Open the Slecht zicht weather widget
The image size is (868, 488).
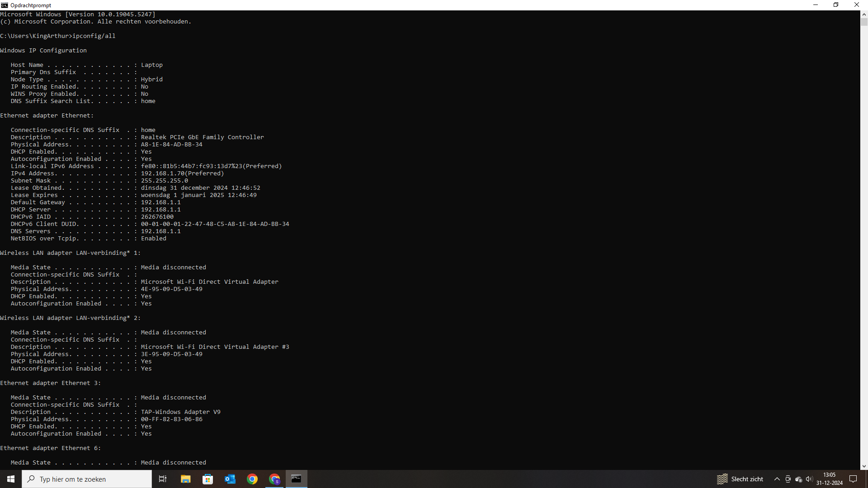[740, 479]
